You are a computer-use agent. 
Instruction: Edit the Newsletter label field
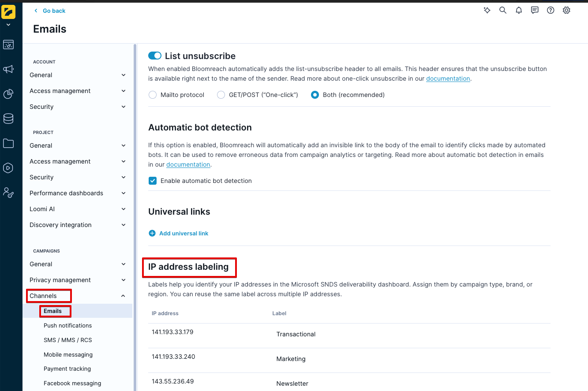click(292, 384)
